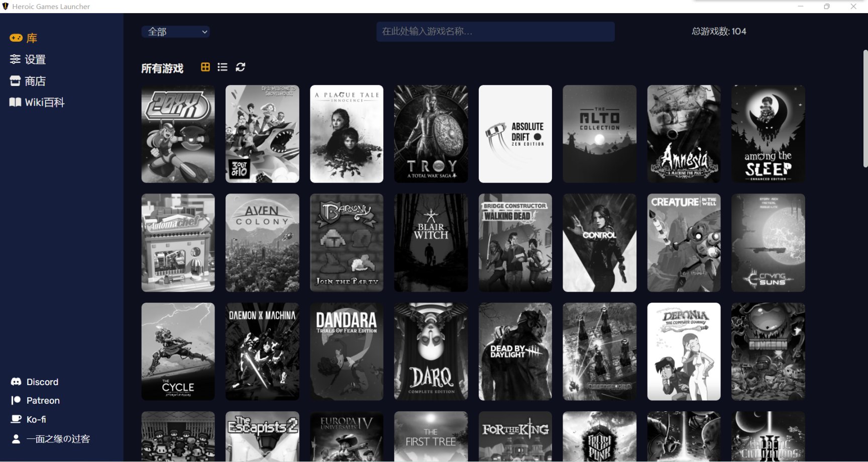Open The Cycle game card
This screenshot has height=462, width=868.
coord(178,351)
